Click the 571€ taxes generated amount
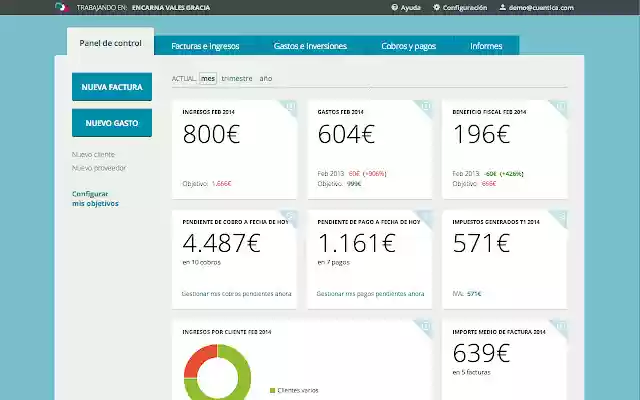640x400 pixels. [x=482, y=243]
